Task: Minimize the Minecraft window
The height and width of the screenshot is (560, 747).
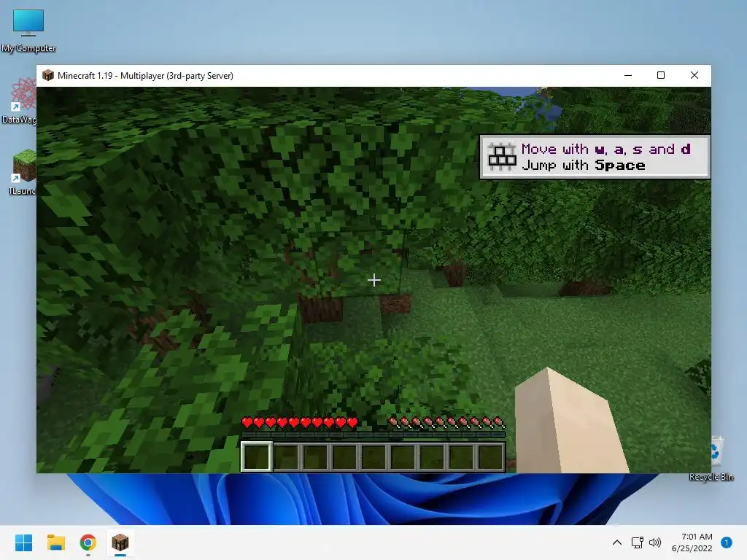Action: (628, 75)
